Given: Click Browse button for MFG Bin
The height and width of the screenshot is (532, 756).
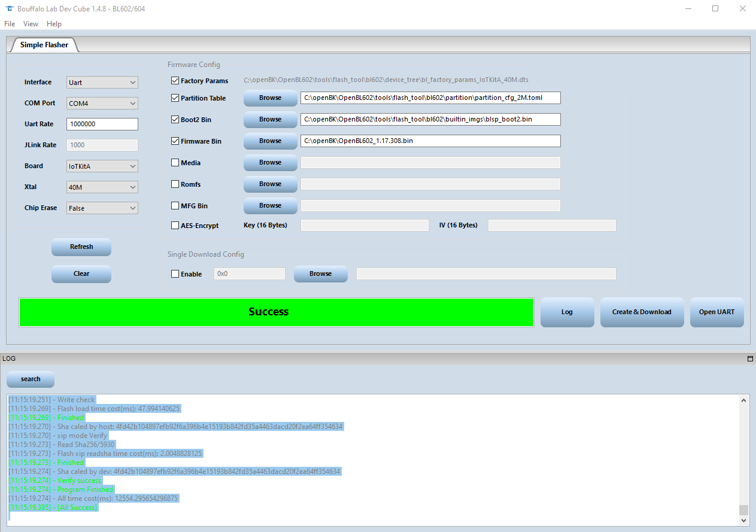Looking at the screenshot, I should pyautogui.click(x=270, y=205).
